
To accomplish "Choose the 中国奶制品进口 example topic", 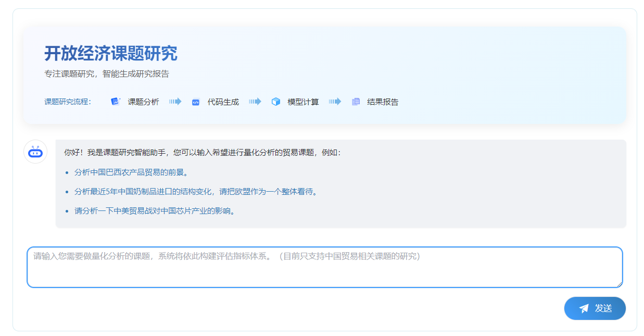I will pyautogui.click(x=195, y=192).
